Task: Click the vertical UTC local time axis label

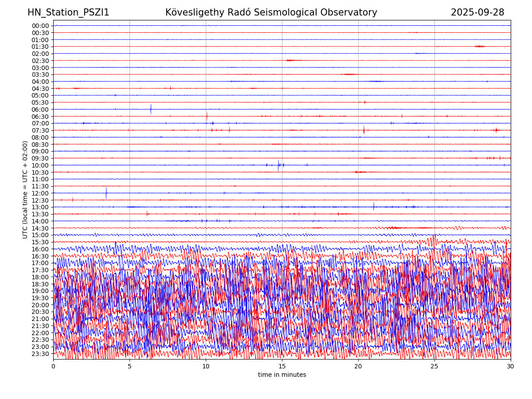Action: 25,190
